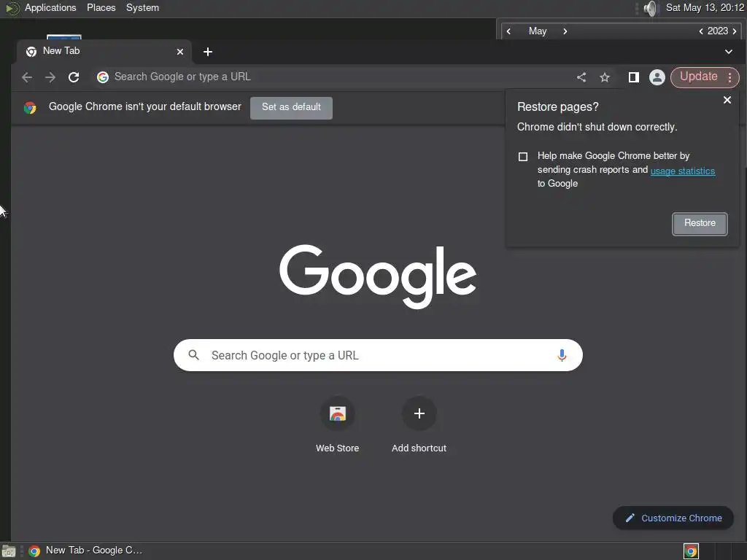Image resolution: width=747 pixels, height=560 pixels.
Task: Select the New Tab tab
Action: pyautogui.click(x=104, y=52)
